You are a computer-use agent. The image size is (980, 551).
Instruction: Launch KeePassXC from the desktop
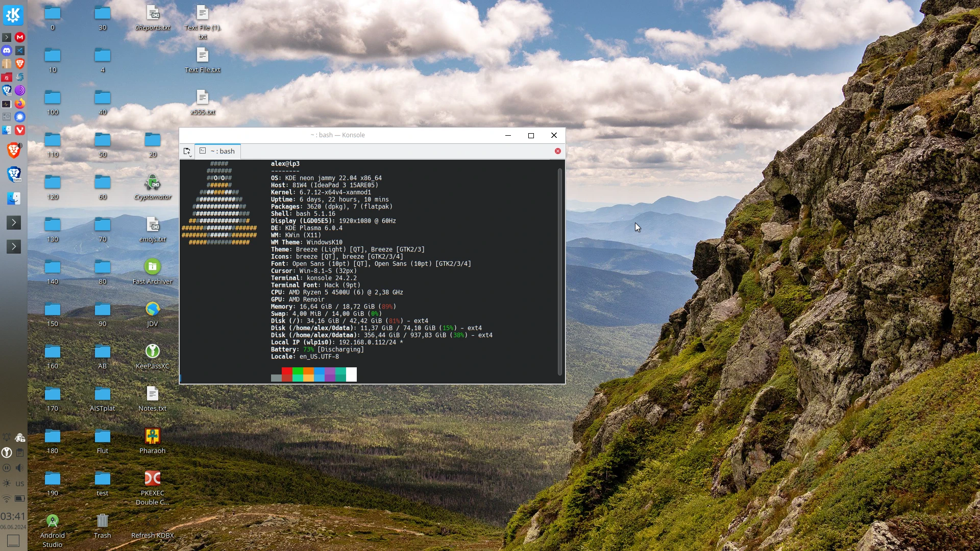pos(153,356)
